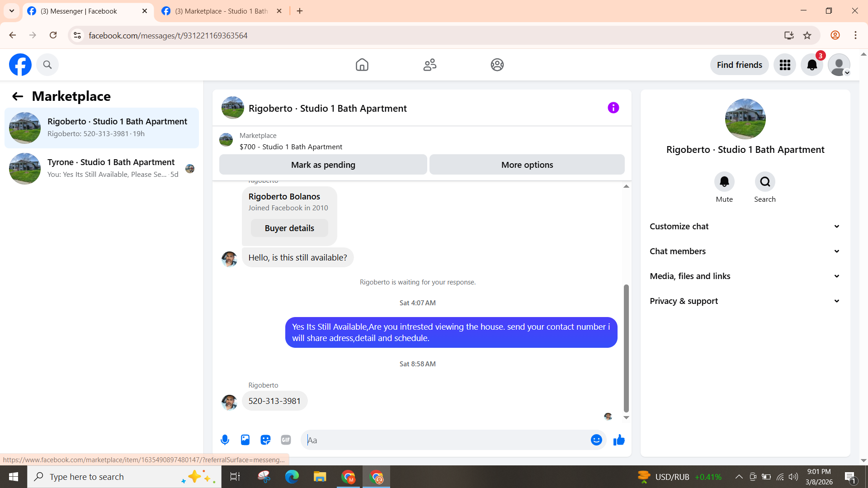Go to the Home feed icon
Screen dimensions: 868x488
[362, 65]
